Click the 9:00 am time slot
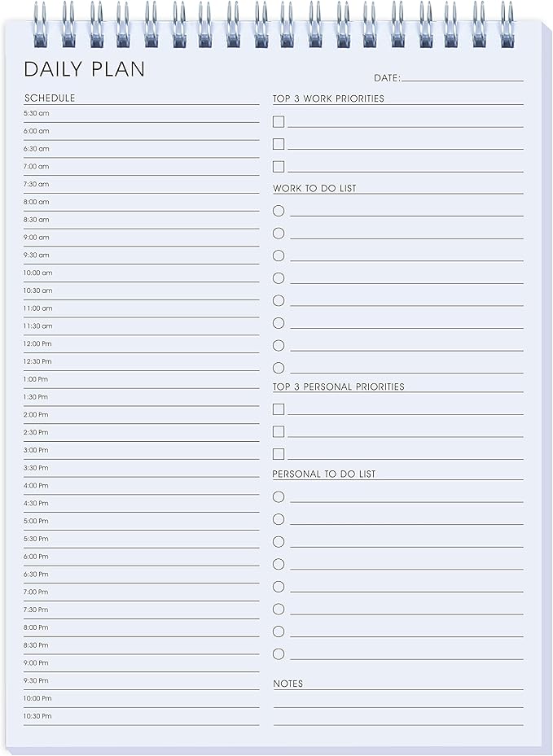553x756 pixels. tap(142, 238)
